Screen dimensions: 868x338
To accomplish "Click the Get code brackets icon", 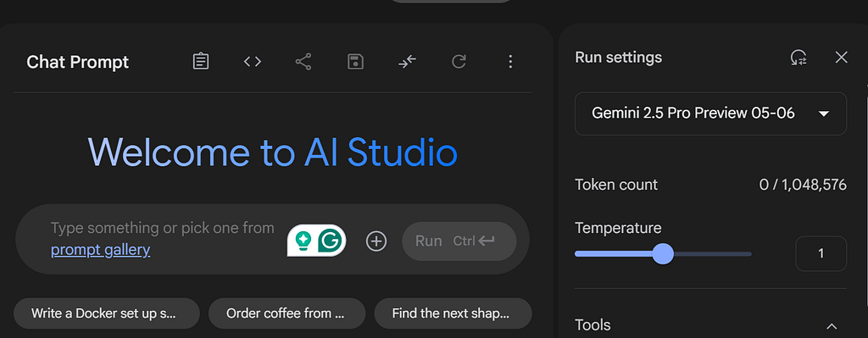I will click(x=253, y=61).
